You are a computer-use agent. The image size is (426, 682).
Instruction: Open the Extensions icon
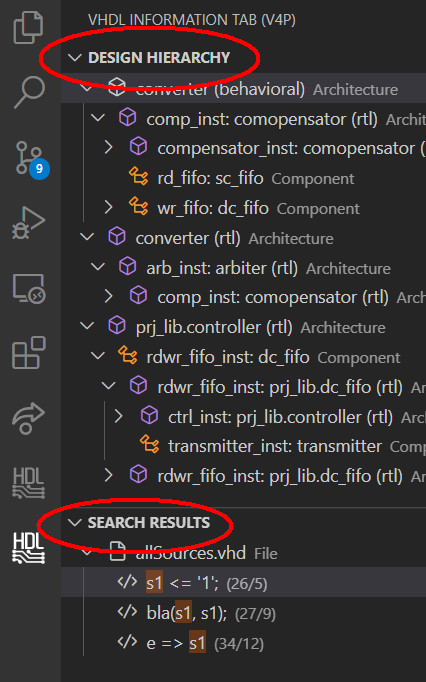[x=29, y=353]
